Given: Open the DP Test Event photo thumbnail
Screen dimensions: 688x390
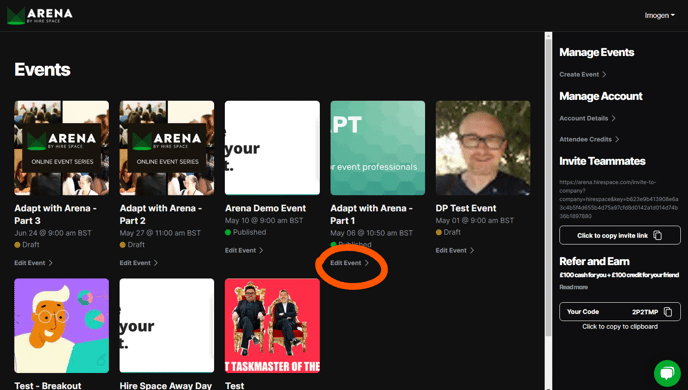Looking at the screenshot, I should pos(483,148).
